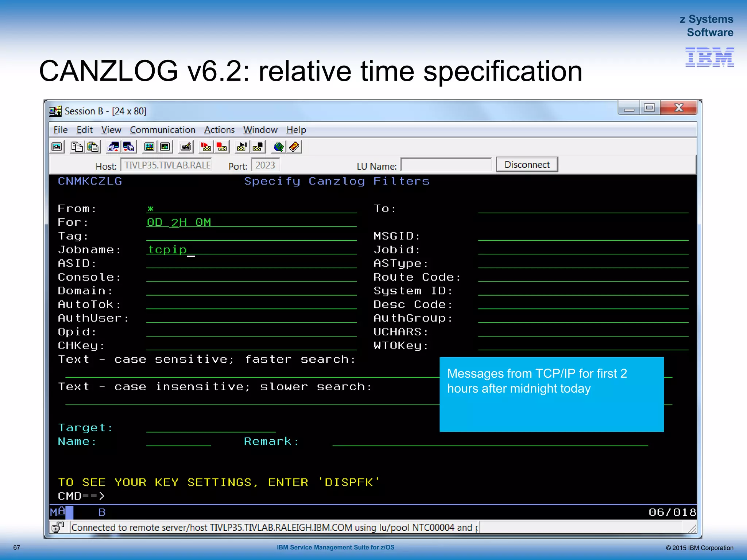Click the Receive File from Host icon

(x=129, y=147)
